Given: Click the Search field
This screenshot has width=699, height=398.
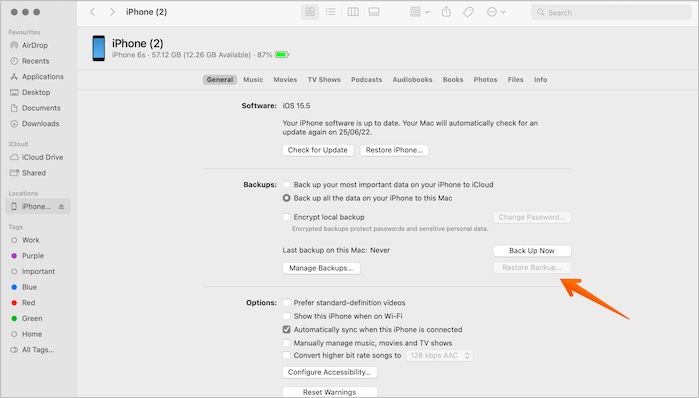Looking at the screenshot, I should [x=611, y=12].
